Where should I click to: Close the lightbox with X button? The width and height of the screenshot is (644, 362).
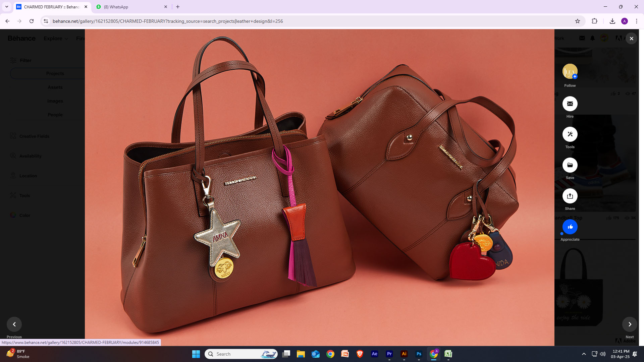point(631,39)
